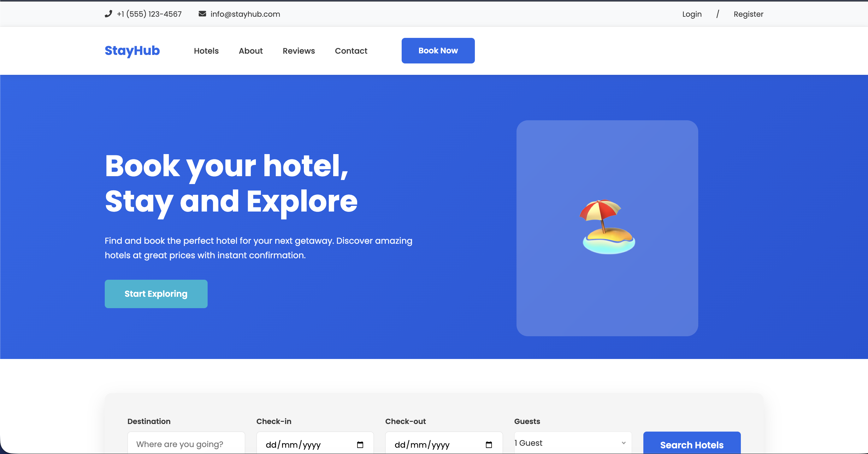
Task: Select Contact in the navigation
Action: pyautogui.click(x=351, y=51)
